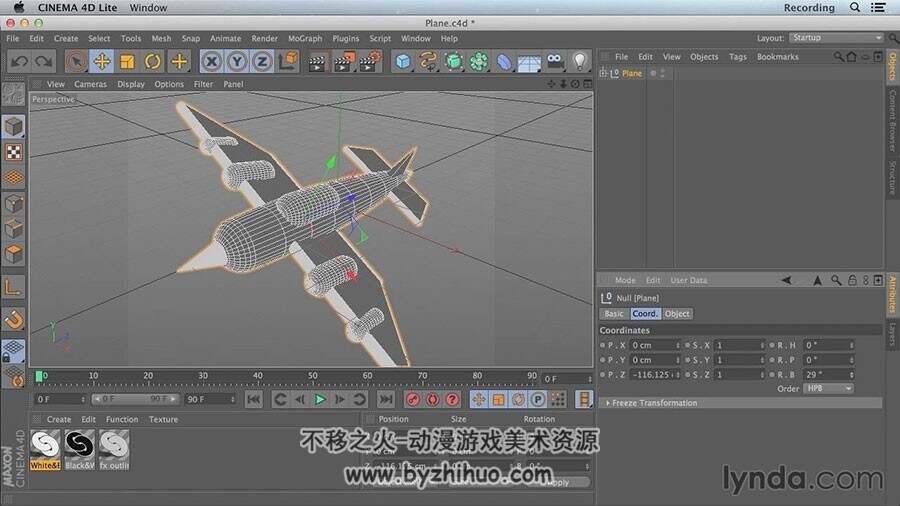Click the Polygons mode orange cube

tap(14, 254)
